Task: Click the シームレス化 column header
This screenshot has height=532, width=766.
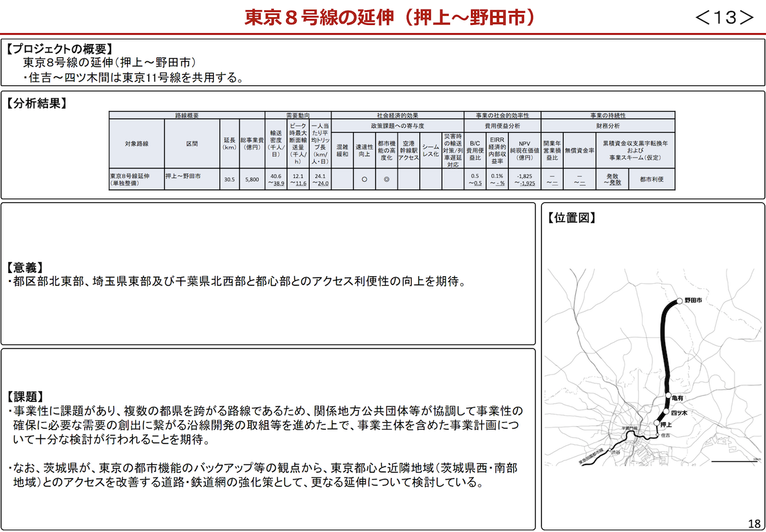Action: tap(430, 151)
